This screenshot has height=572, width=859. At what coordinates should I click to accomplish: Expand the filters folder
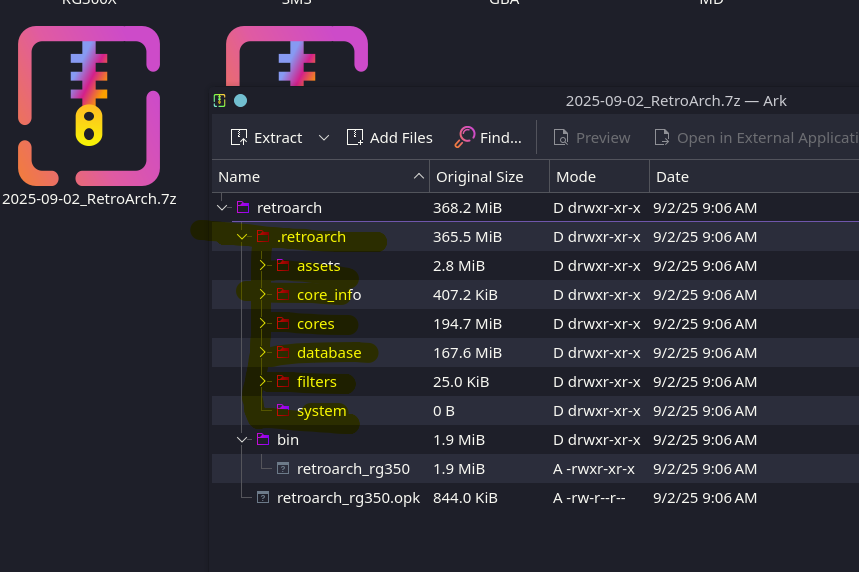[x=262, y=382]
